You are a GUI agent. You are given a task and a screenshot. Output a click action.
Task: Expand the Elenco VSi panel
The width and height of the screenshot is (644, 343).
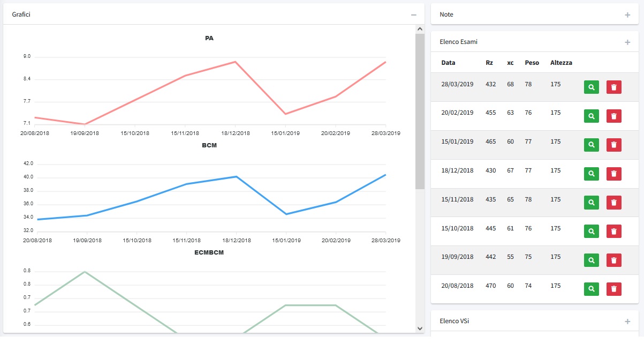[x=627, y=322]
